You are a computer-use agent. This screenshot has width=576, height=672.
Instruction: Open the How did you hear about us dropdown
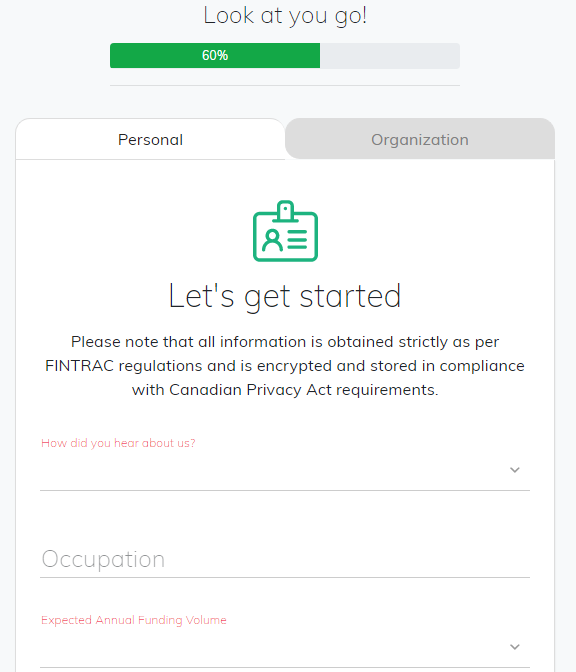pos(285,471)
